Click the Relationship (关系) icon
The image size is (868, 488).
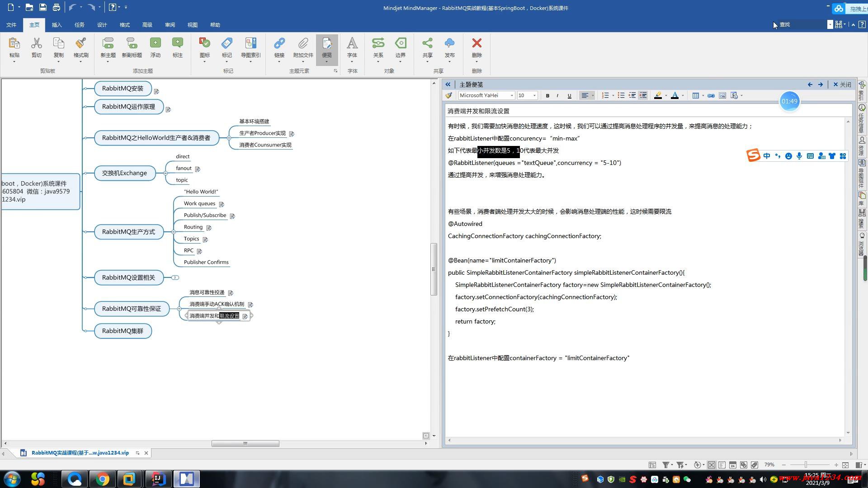378,43
